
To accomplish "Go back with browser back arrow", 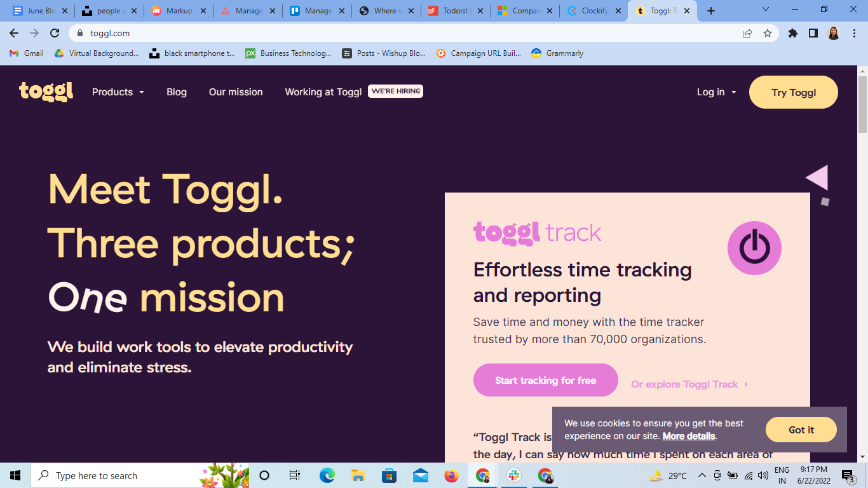I will click(14, 33).
